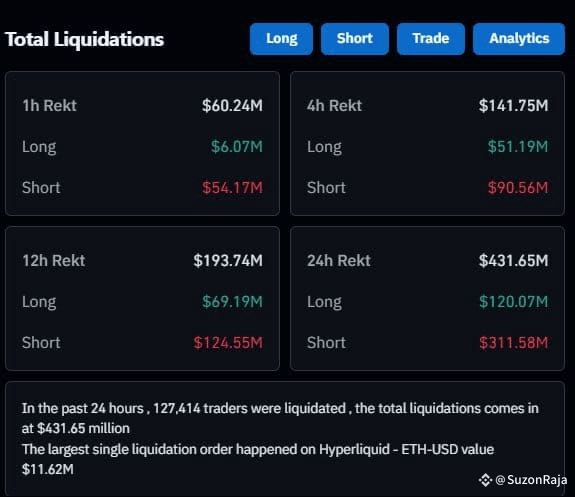Click the Long button

click(x=281, y=39)
